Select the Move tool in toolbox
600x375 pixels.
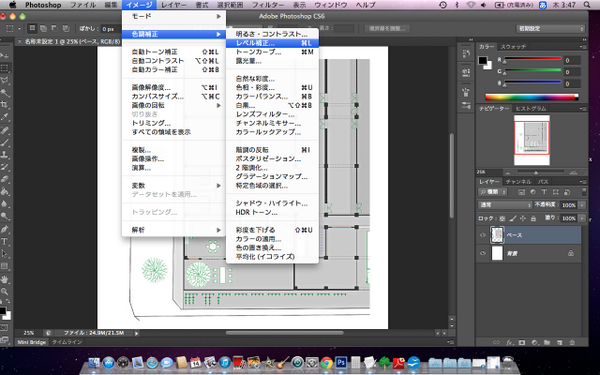pos(5,55)
